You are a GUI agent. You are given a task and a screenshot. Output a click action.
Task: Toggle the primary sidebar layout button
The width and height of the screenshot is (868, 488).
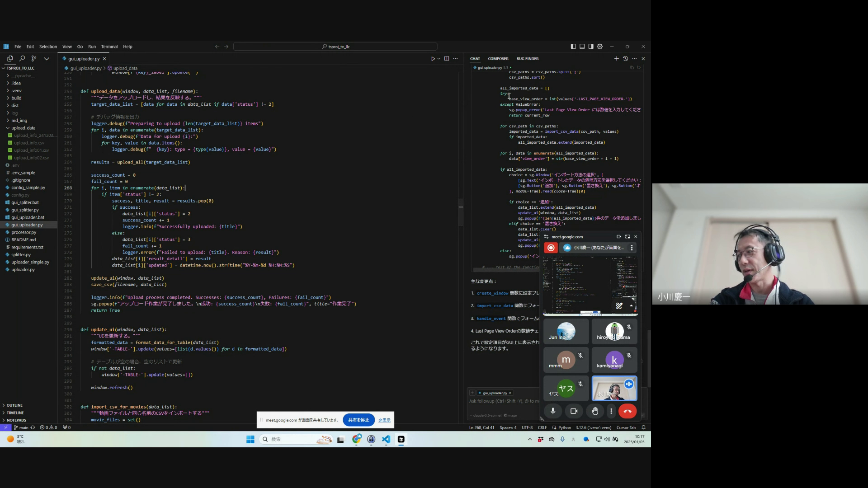(573, 47)
